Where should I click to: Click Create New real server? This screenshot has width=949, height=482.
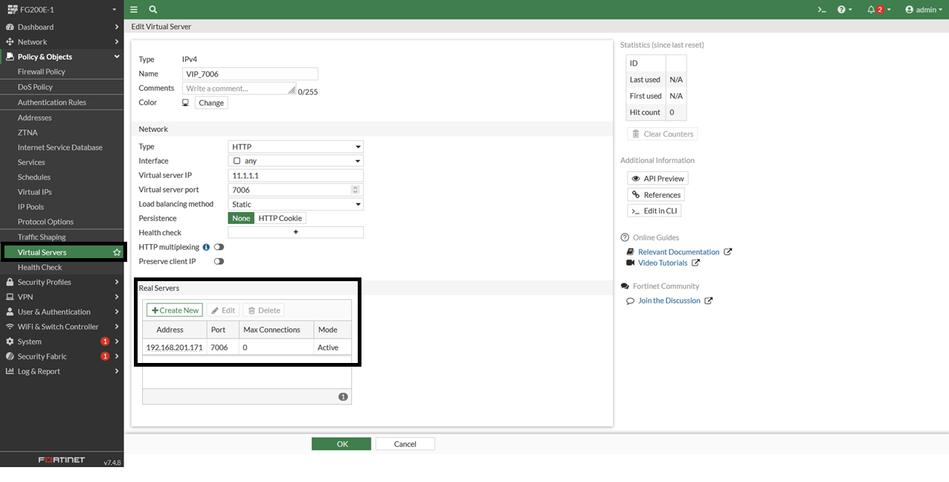pos(174,310)
